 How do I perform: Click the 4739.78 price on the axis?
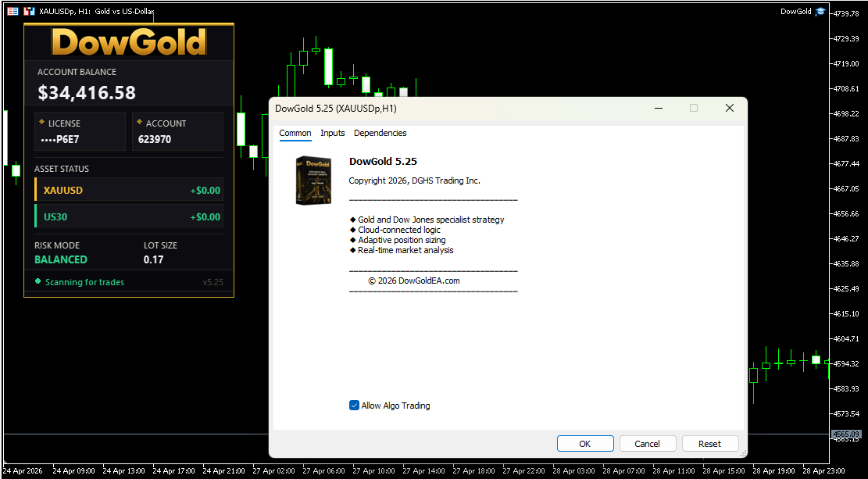[846, 13]
